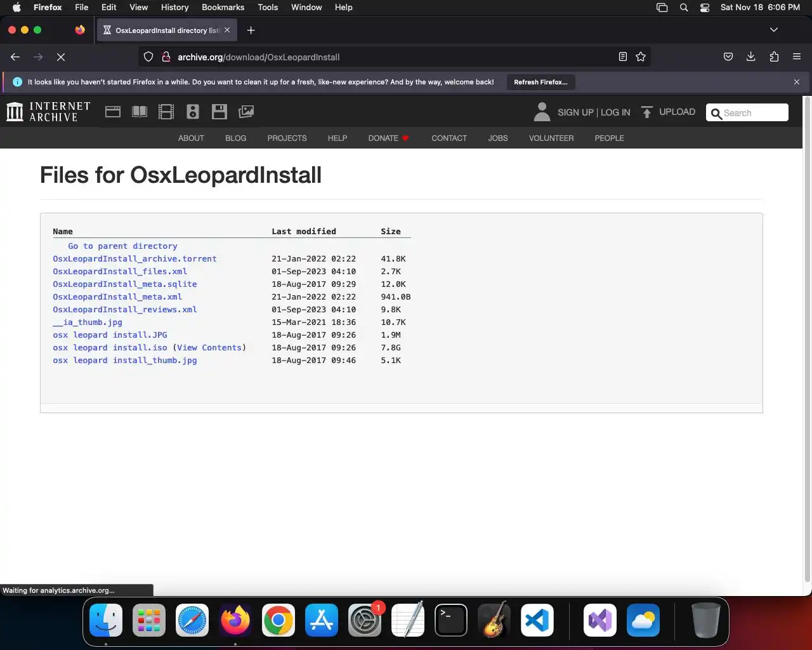Screen dimensions: 812x650
Task: Open __ia_thumb.jpg file
Action: click(x=88, y=322)
